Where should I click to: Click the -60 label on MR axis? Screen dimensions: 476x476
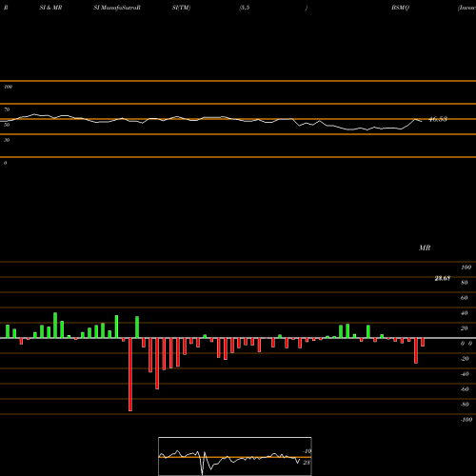[x=465, y=389]
